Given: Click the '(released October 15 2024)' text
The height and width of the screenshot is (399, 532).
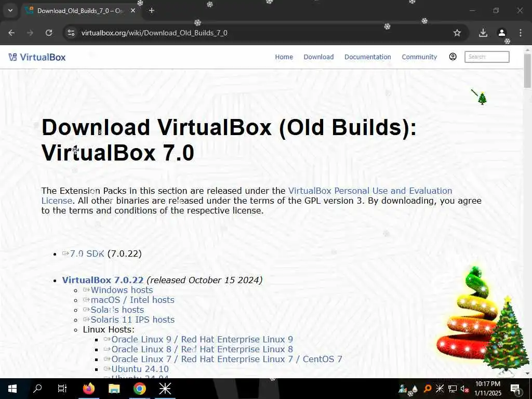Looking at the screenshot, I should coord(205,280).
